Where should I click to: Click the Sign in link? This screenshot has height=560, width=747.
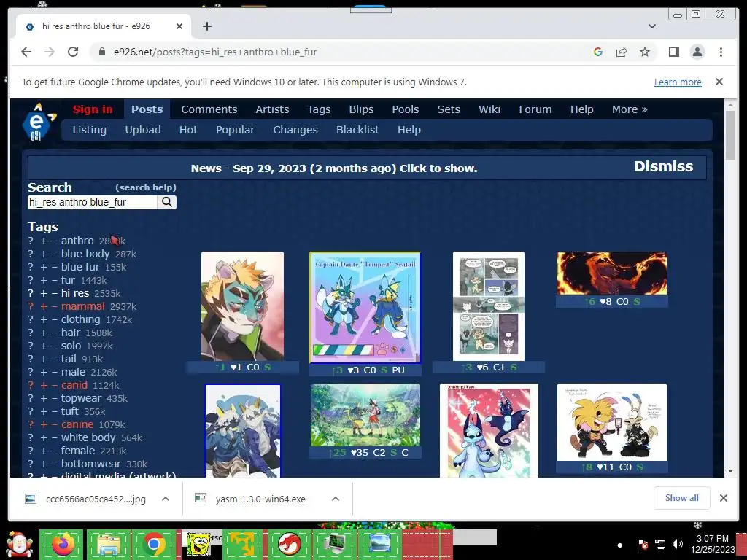point(93,109)
